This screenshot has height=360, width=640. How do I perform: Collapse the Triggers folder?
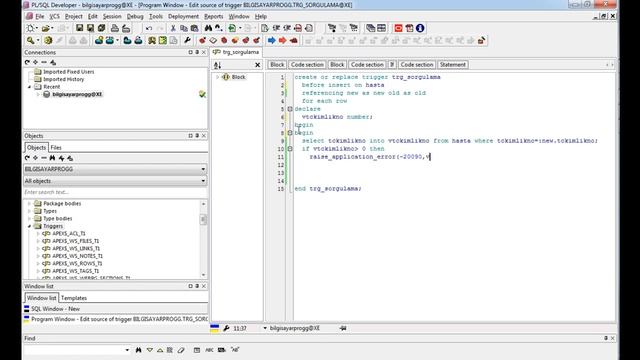click(29, 226)
